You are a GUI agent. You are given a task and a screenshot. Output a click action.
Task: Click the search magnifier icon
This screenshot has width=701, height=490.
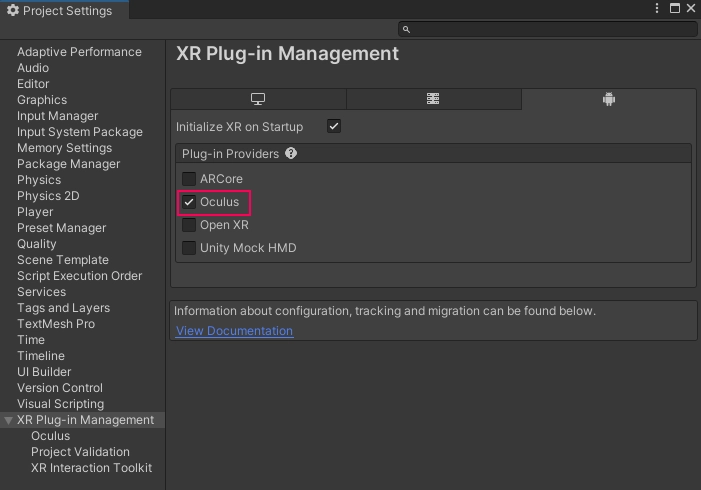406,29
